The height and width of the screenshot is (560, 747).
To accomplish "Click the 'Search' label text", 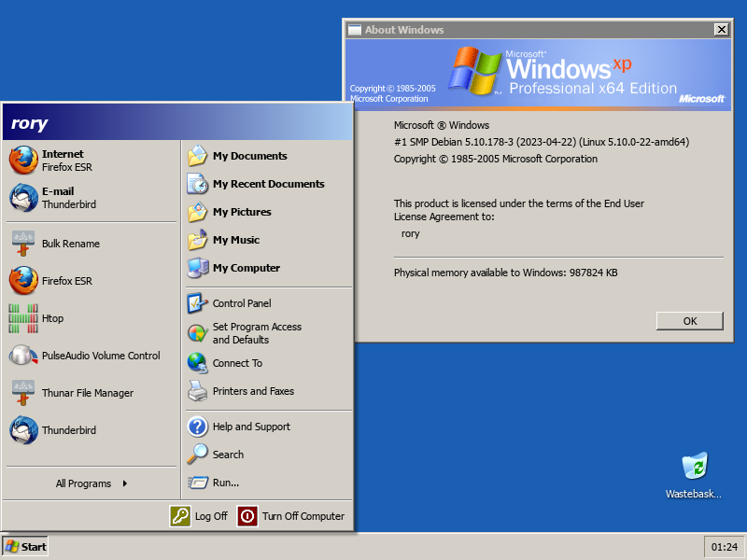I will pyautogui.click(x=228, y=455).
